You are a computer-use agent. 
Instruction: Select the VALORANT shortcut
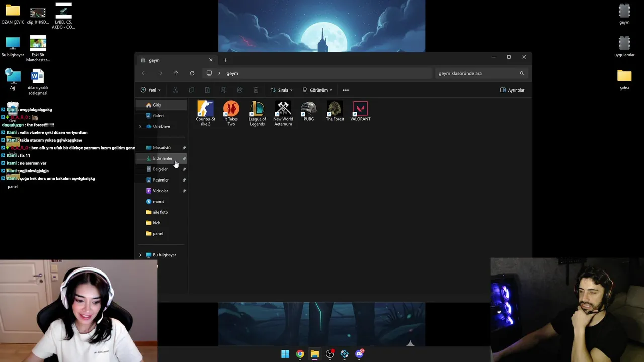pos(360,111)
